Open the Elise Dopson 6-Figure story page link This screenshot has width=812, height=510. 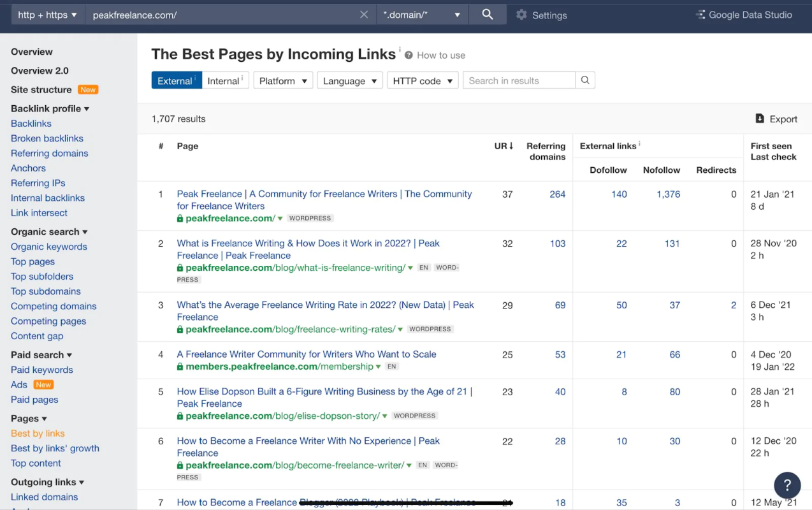(x=324, y=398)
